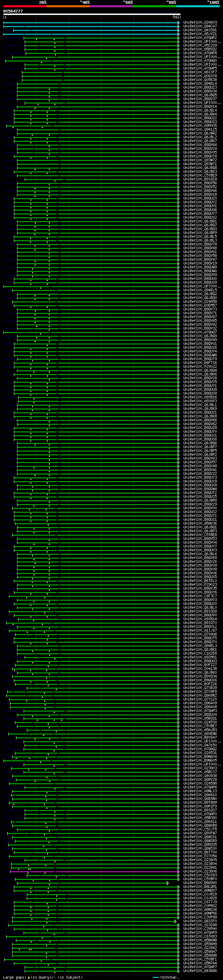
Task: Open the UniRef100_O24603 hit label
Action: pos(200,23)
